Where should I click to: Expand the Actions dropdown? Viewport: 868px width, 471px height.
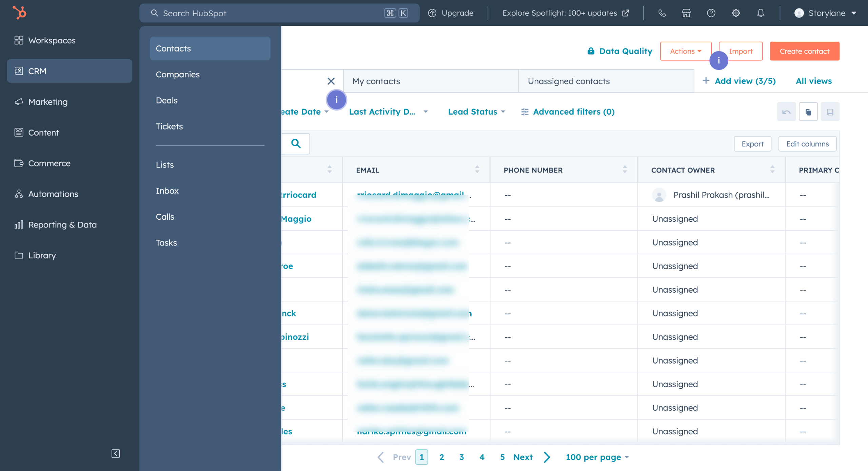pyautogui.click(x=686, y=51)
